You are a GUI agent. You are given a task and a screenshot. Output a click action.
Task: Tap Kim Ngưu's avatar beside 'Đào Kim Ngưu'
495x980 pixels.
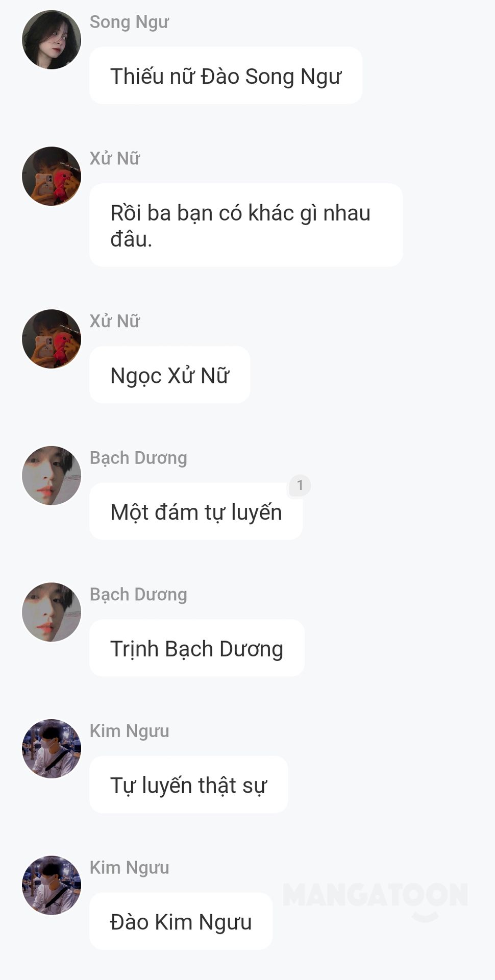click(x=52, y=885)
